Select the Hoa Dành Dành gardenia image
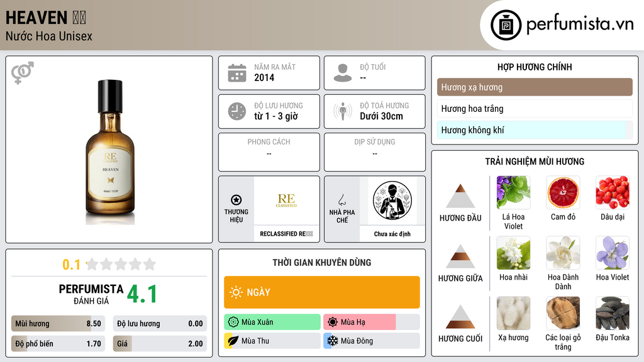Image resolution: width=644 pixels, height=362 pixels. pos(563,253)
